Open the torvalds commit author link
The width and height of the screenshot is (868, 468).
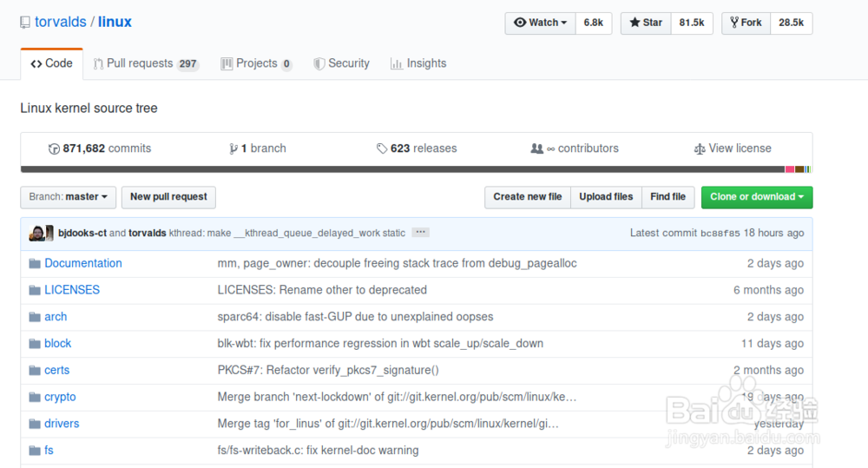(x=148, y=234)
